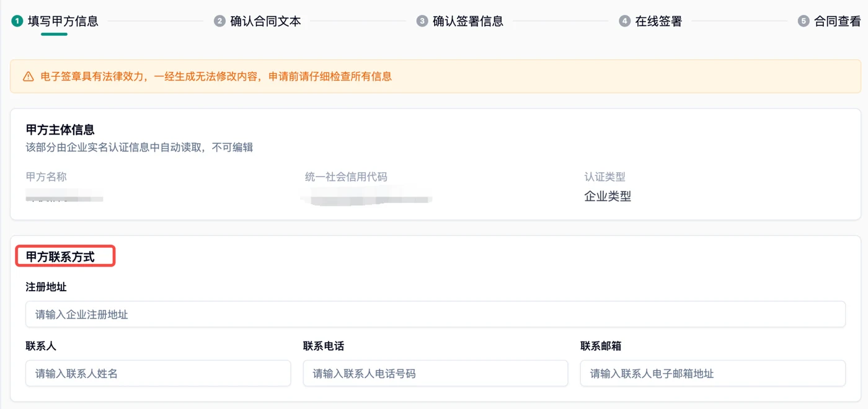Screen dimensions: 868x409
Task: Focus the 联系邮箱 email input field
Action: click(x=713, y=373)
